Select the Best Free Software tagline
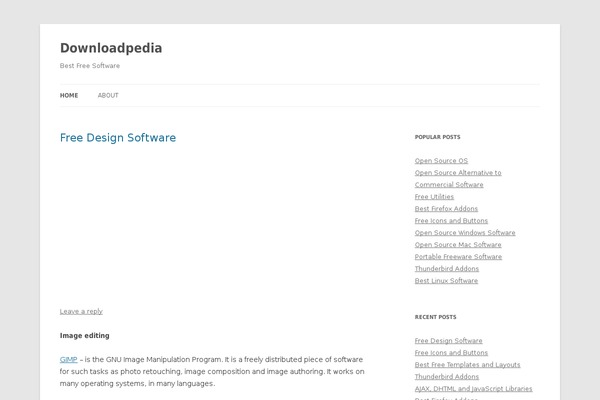The height and width of the screenshot is (400, 600). [90, 66]
